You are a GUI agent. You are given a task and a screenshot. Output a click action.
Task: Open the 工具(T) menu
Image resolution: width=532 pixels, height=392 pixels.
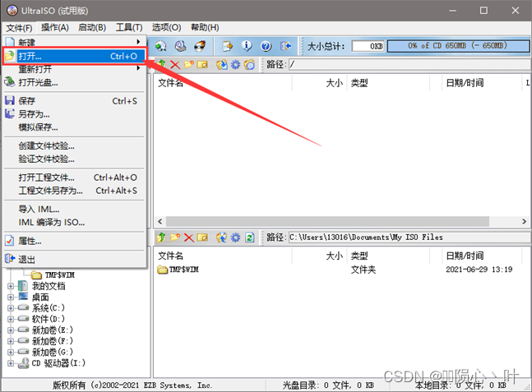(129, 27)
